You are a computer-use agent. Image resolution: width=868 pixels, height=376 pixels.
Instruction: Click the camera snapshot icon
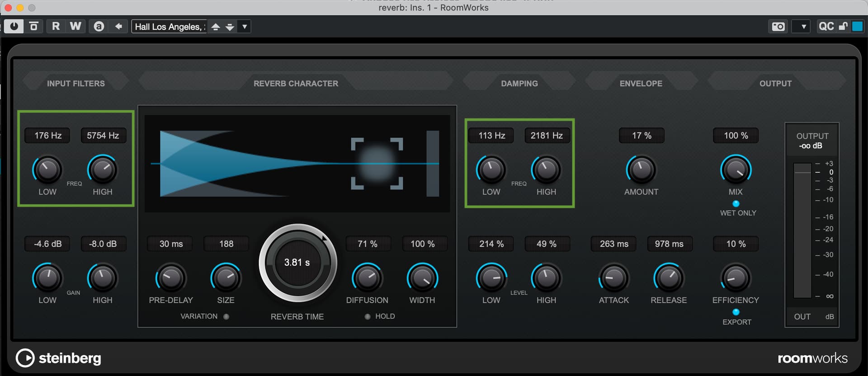tap(778, 26)
